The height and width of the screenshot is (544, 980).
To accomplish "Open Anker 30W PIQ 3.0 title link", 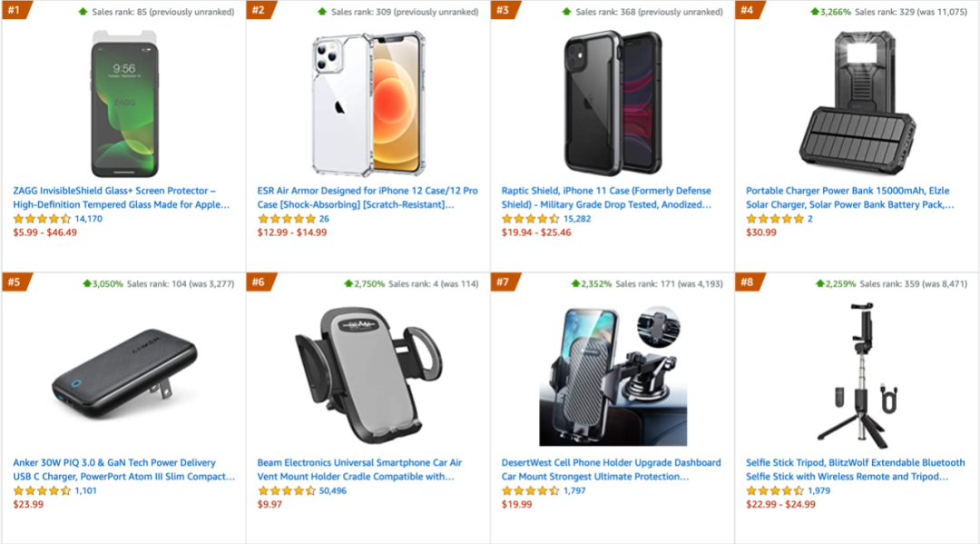I will tap(123, 470).
